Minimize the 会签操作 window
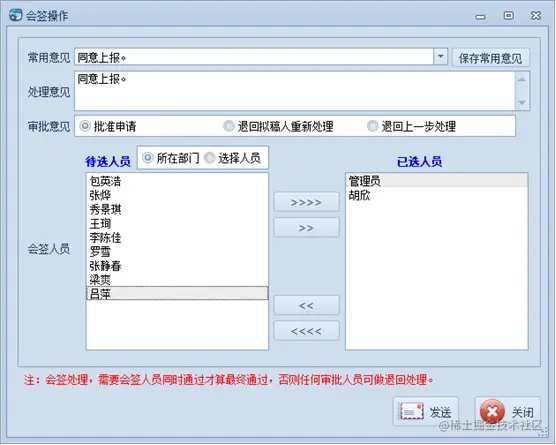 coord(480,16)
